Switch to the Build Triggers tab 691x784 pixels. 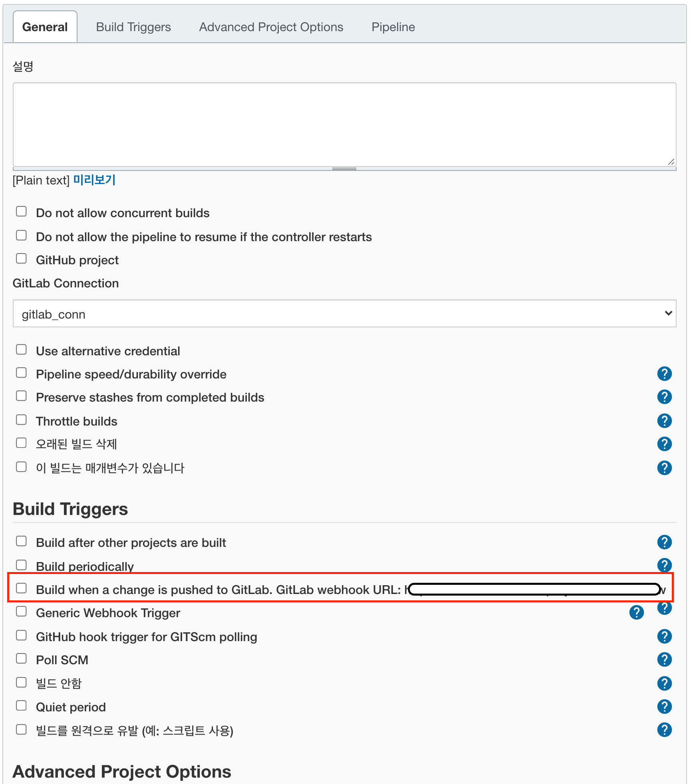pyautogui.click(x=133, y=27)
